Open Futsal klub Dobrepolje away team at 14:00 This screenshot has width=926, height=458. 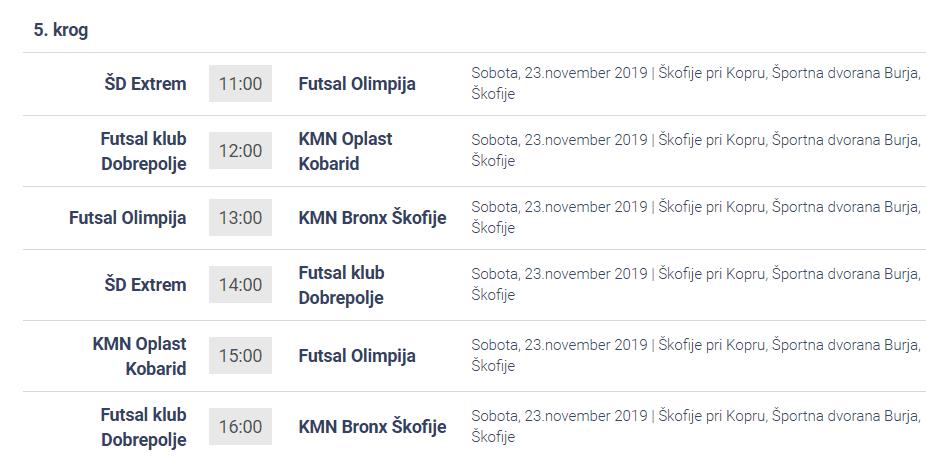click(342, 285)
